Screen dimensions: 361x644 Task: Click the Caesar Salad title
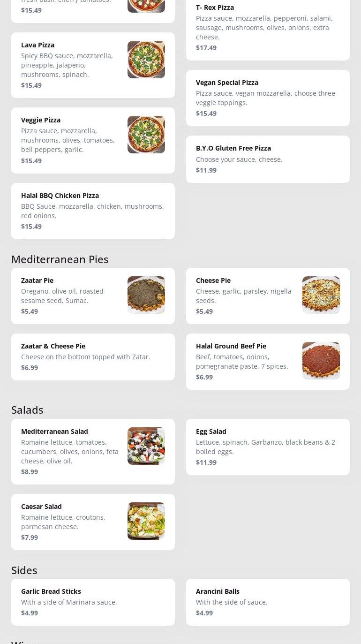click(x=41, y=507)
